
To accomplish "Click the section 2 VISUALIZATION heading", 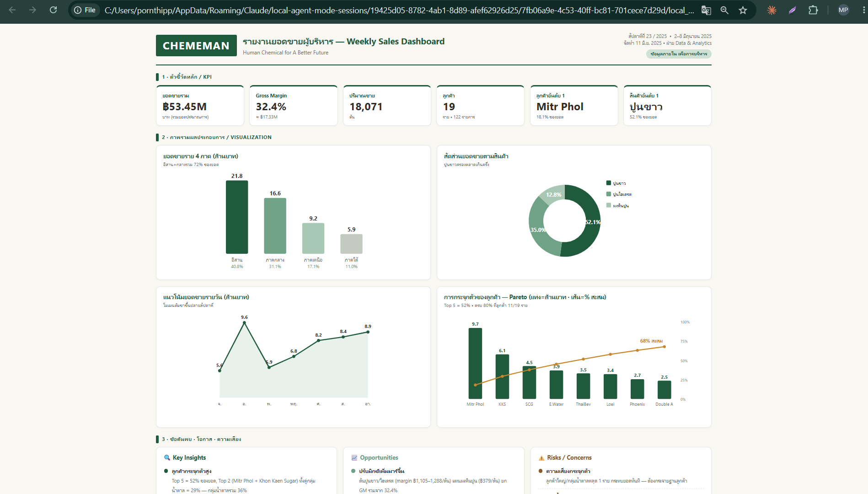I will 216,137.
